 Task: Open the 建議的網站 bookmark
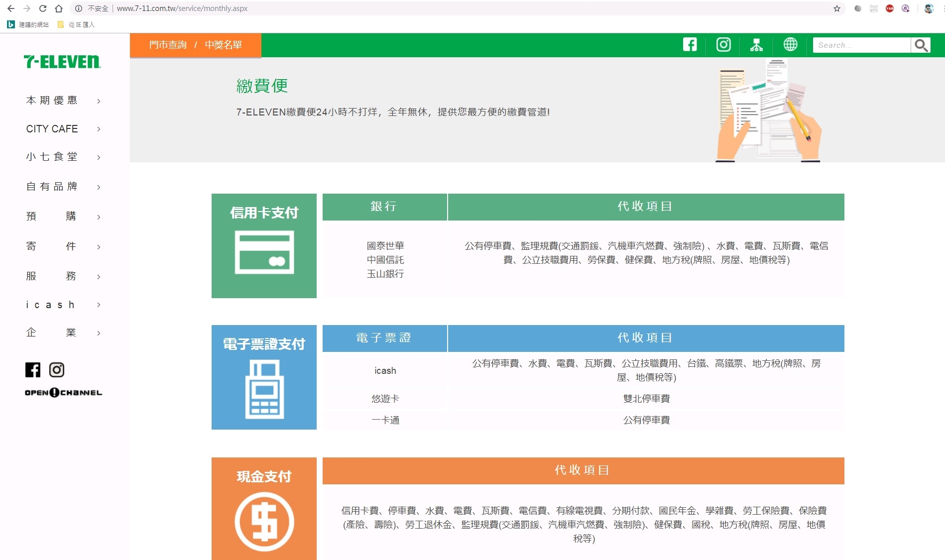(28, 24)
